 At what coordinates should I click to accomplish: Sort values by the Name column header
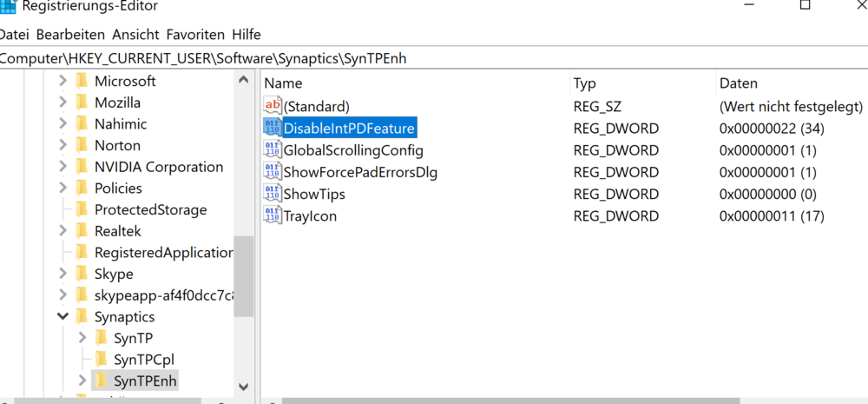(284, 83)
